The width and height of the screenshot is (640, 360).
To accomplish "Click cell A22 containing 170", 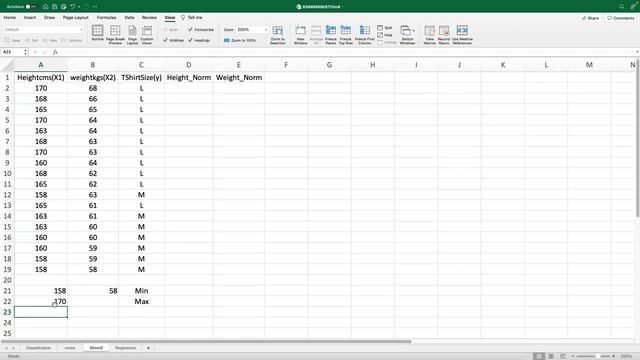I will (41, 301).
